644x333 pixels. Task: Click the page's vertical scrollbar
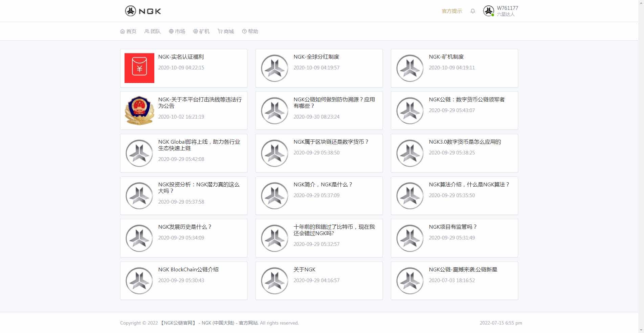[x=641, y=166]
